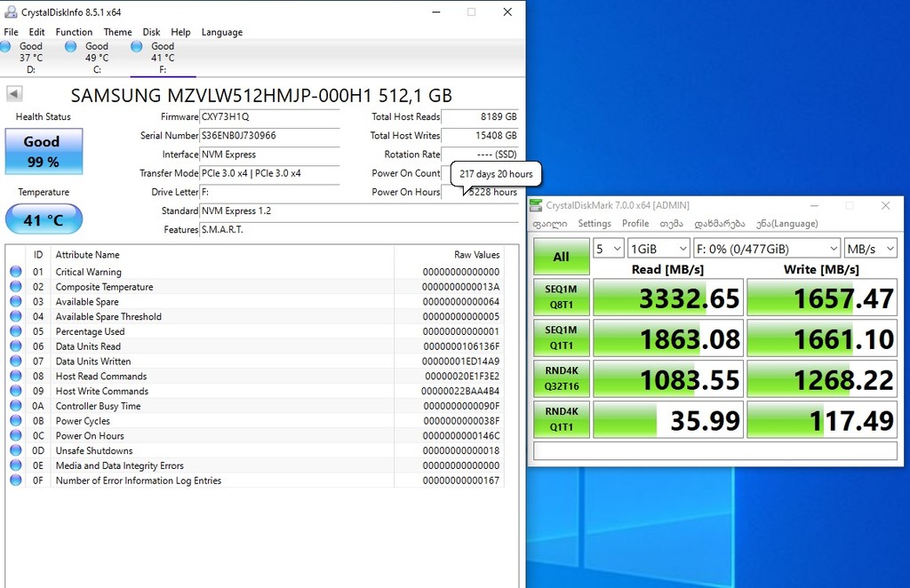Open the MB/s unit dropdown
Image resolution: width=910 pixels, height=588 pixels.
click(x=870, y=249)
